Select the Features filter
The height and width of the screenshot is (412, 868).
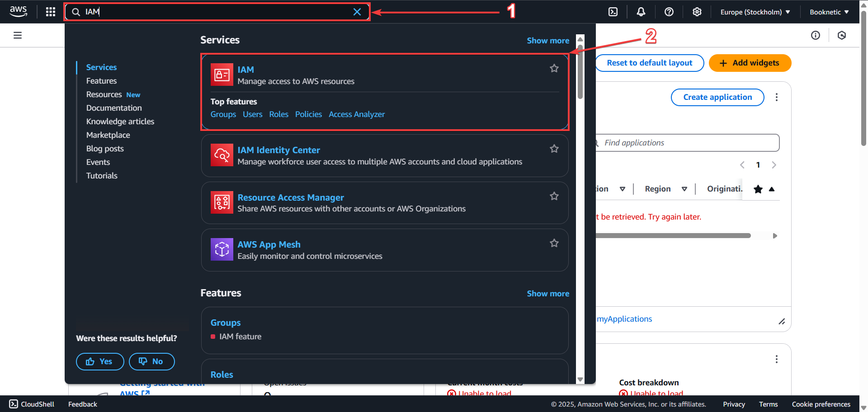(101, 81)
